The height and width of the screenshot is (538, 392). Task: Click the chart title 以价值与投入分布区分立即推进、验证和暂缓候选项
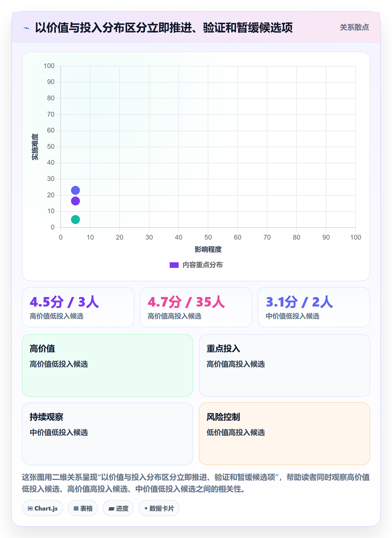(164, 28)
